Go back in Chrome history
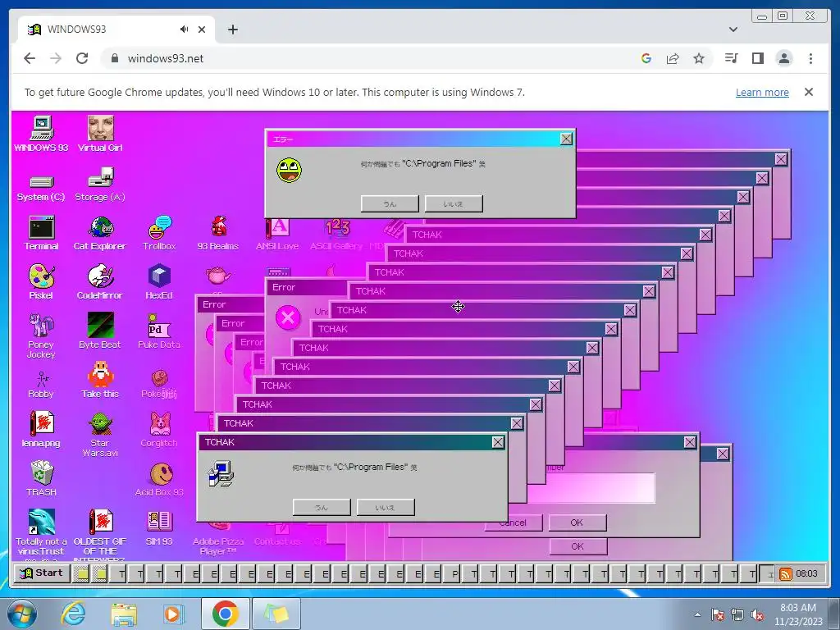This screenshot has width=840, height=630. coord(30,58)
